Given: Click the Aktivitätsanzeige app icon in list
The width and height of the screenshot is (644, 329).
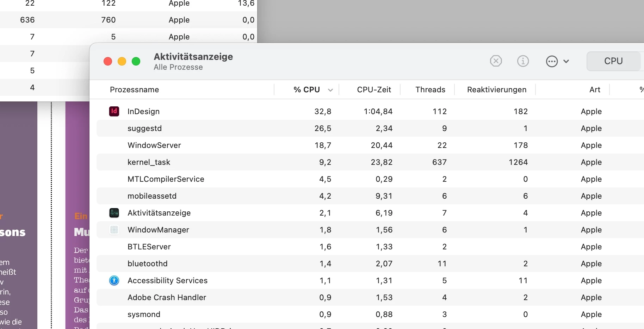Looking at the screenshot, I should click(x=114, y=213).
